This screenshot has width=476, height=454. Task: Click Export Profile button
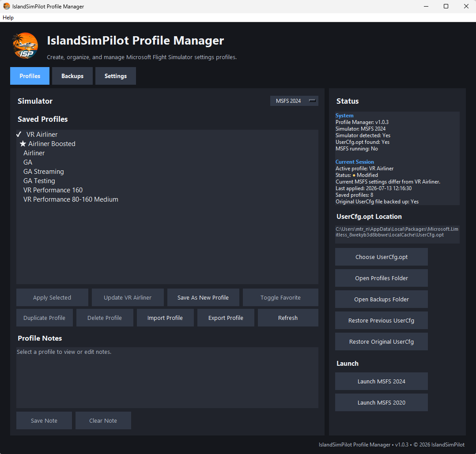pyautogui.click(x=226, y=318)
